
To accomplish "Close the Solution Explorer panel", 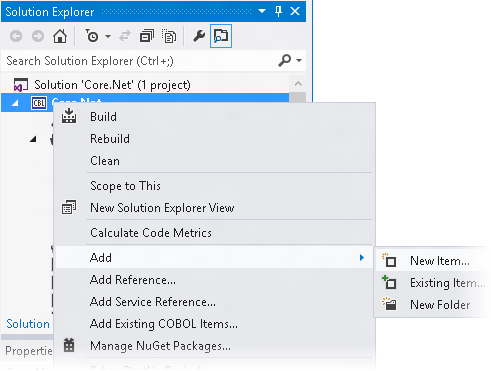I will coord(295,11).
